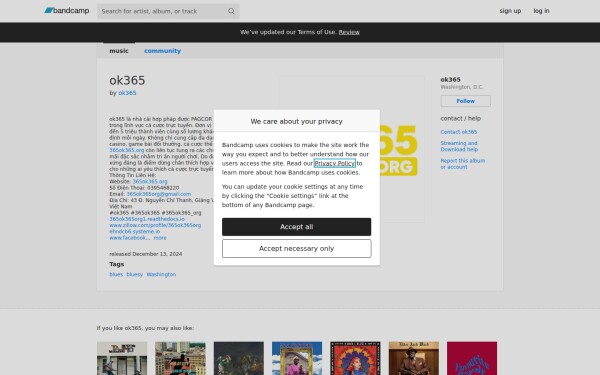Click the released December 13, 2024 text
600x375 pixels.
[x=145, y=254]
